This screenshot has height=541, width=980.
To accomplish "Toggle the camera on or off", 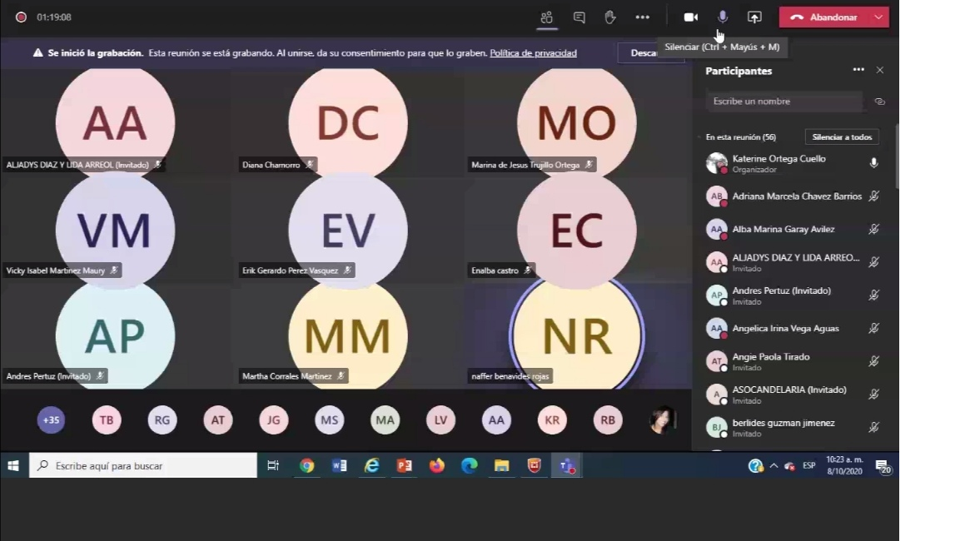I will 690,17.
